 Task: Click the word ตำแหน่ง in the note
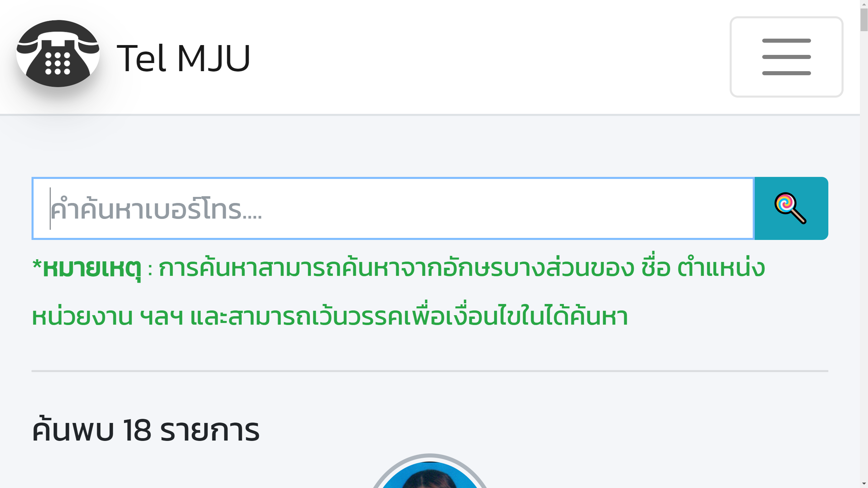click(x=721, y=268)
